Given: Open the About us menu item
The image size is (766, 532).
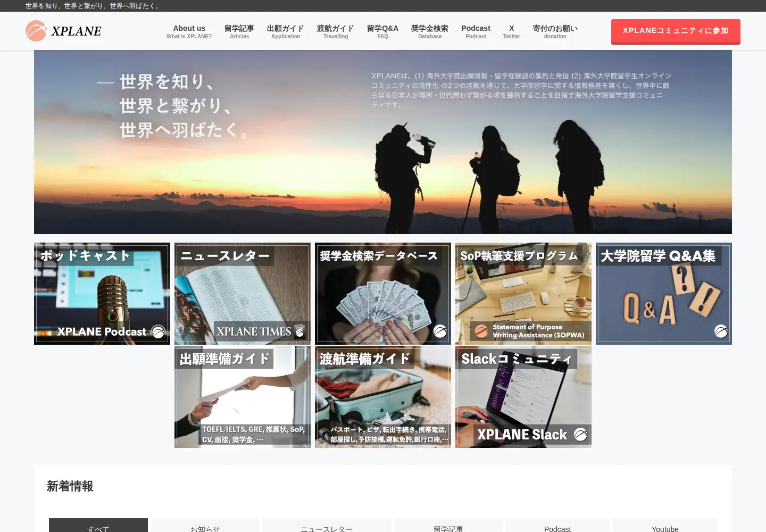Looking at the screenshot, I should pos(189,32).
